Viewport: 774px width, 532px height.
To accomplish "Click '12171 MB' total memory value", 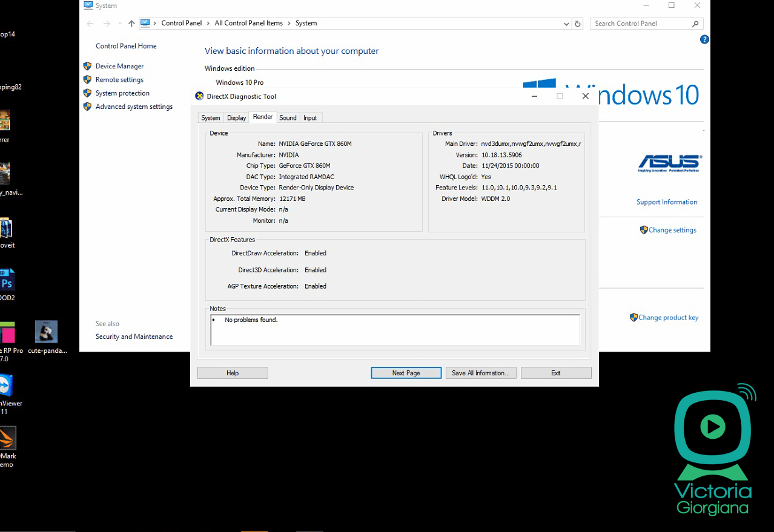I will click(x=292, y=199).
